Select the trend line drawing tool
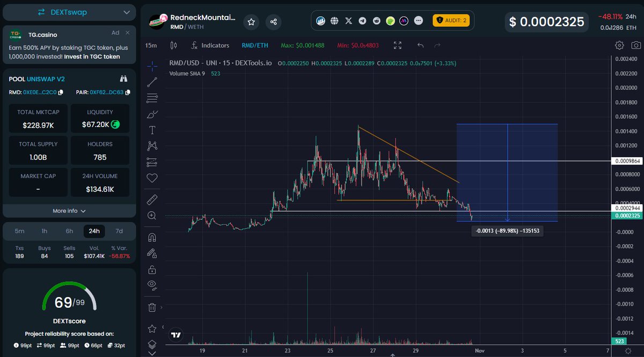 (152, 82)
